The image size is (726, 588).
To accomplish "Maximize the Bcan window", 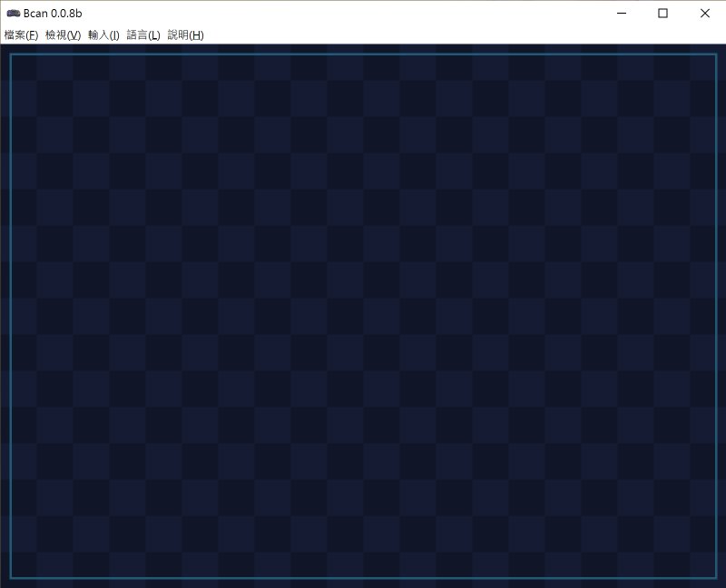I will coord(663,14).
